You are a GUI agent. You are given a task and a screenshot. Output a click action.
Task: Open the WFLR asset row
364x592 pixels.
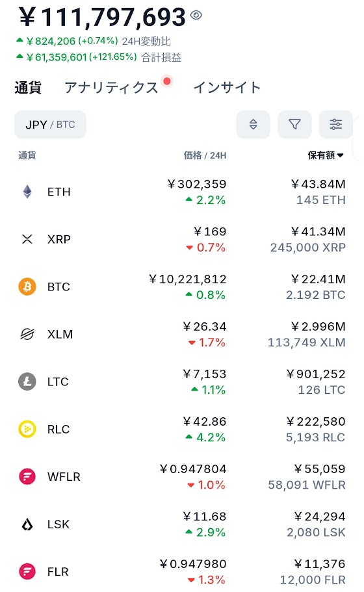(182, 476)
